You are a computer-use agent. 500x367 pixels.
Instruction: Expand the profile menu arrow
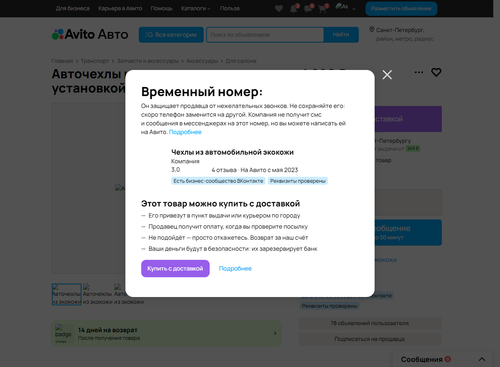354,9
